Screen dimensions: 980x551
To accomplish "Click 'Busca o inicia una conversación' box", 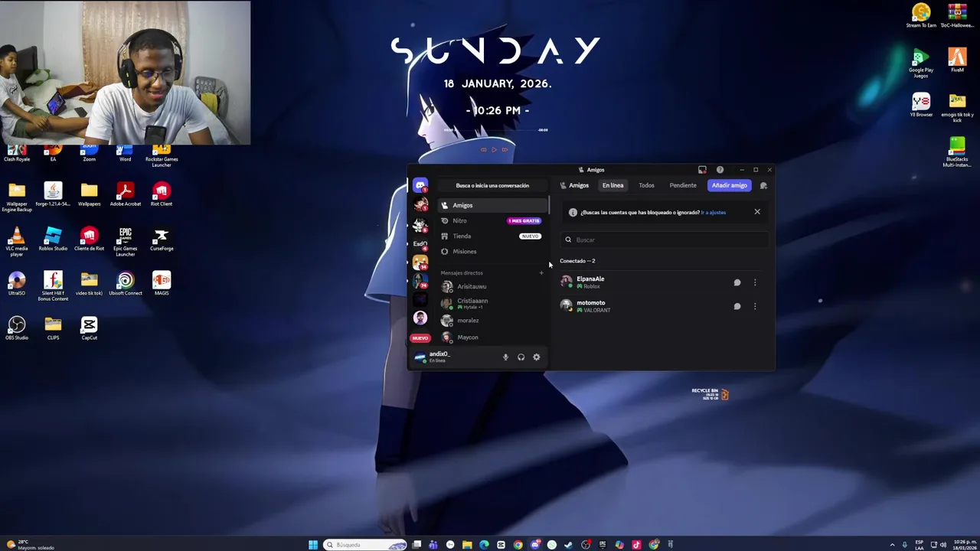I will (492, 185).
